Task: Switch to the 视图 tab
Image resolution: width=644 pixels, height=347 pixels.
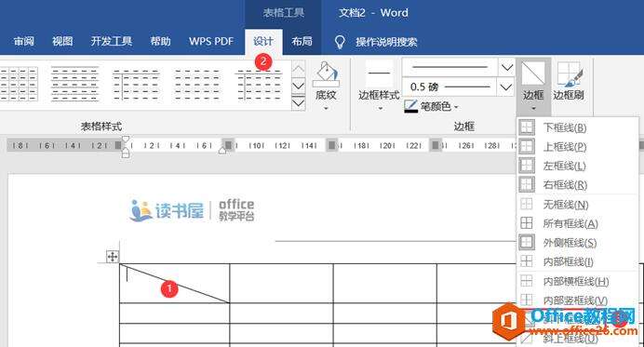Action: [x=62, y=42]
